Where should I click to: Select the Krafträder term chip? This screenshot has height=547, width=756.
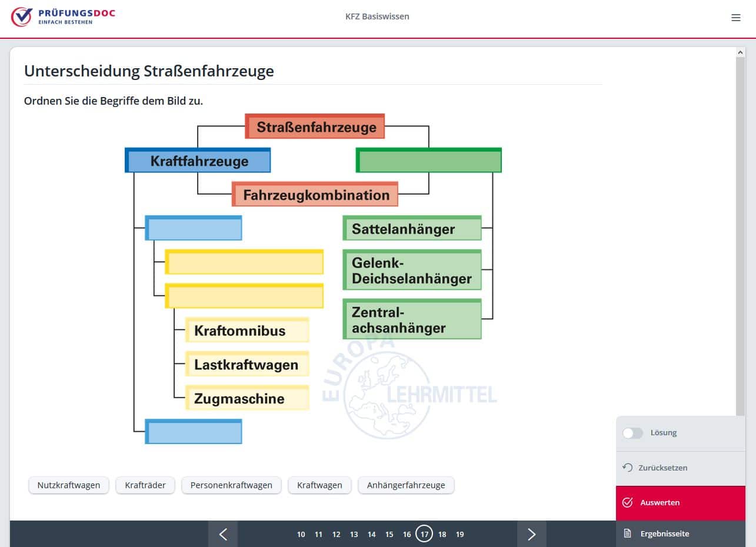coord(145,485)
